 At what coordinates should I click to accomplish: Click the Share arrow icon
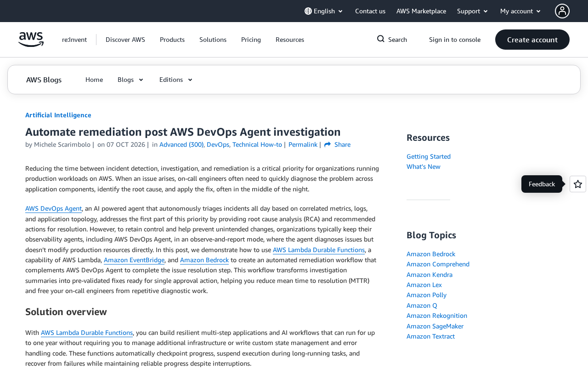coord(328,144)
